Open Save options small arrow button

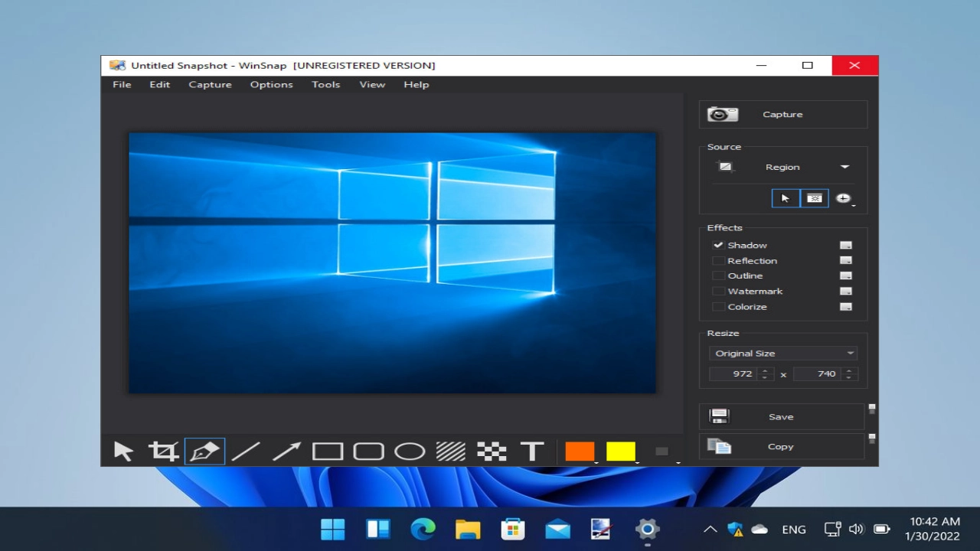(872, 409)
